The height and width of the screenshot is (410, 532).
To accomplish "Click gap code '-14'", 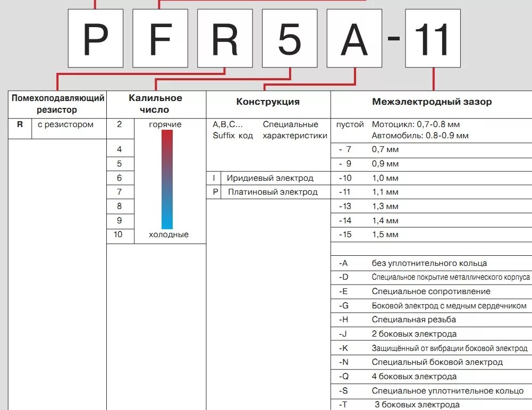I will coord(345,221).
